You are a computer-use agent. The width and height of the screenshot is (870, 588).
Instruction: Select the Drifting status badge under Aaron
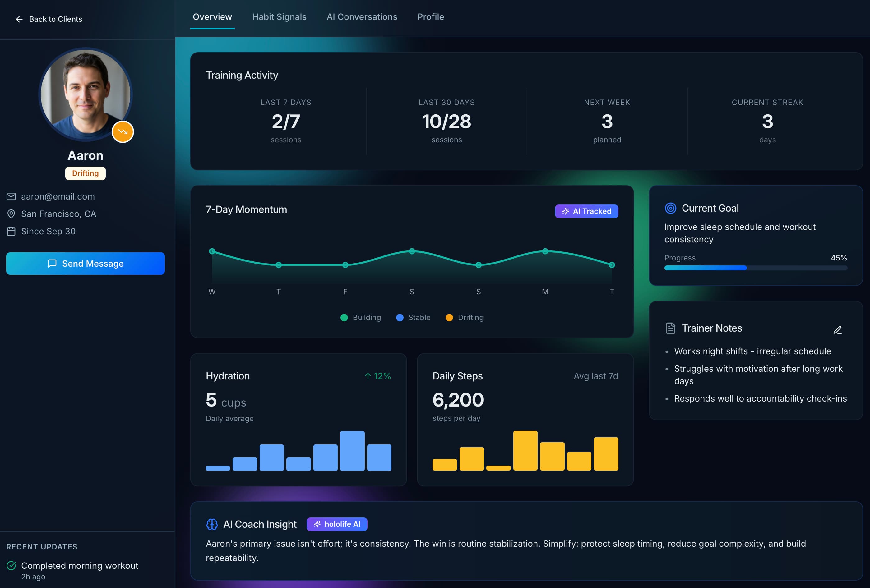click(x=86, y=173)
